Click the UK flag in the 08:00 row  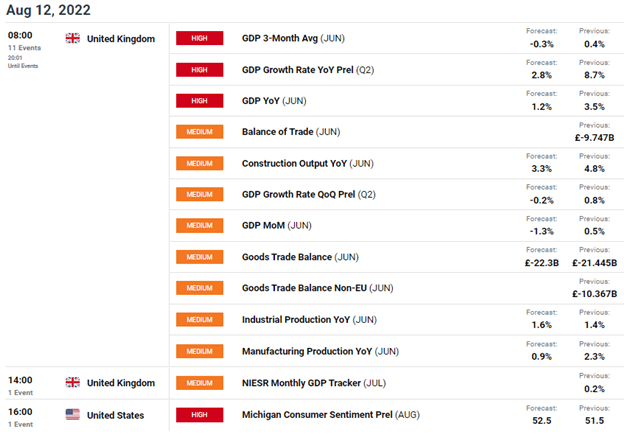(73, 38)
